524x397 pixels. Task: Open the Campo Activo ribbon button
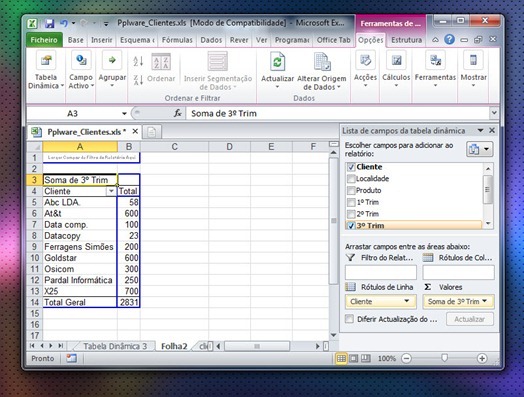coord(81,71)
